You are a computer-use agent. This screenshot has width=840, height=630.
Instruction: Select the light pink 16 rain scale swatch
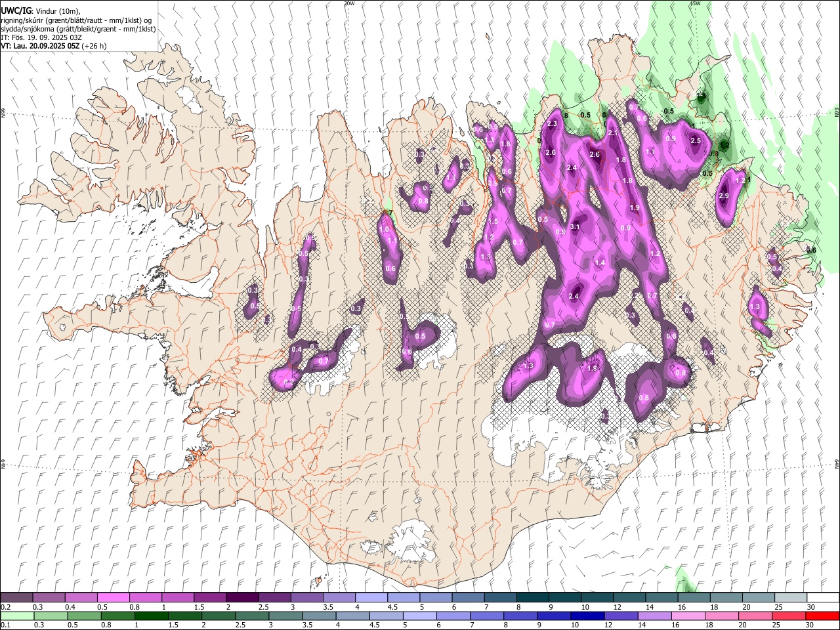688,616
